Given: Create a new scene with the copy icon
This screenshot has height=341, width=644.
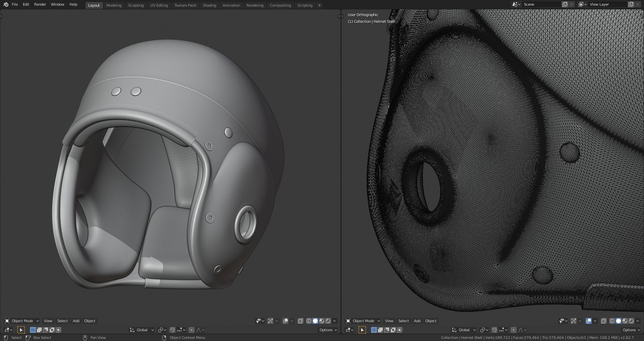Looking at the screenshot, I should 565,4.
